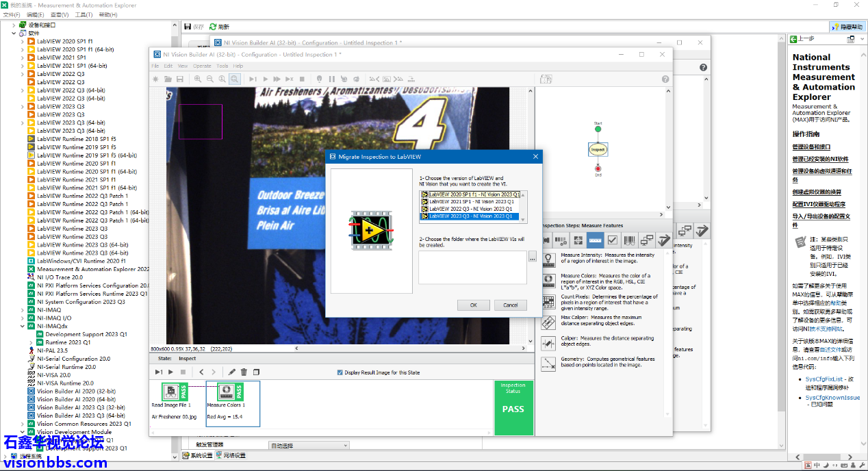Toggle Display Result Image for this State

pyautogui.click(x=340, y=372)
